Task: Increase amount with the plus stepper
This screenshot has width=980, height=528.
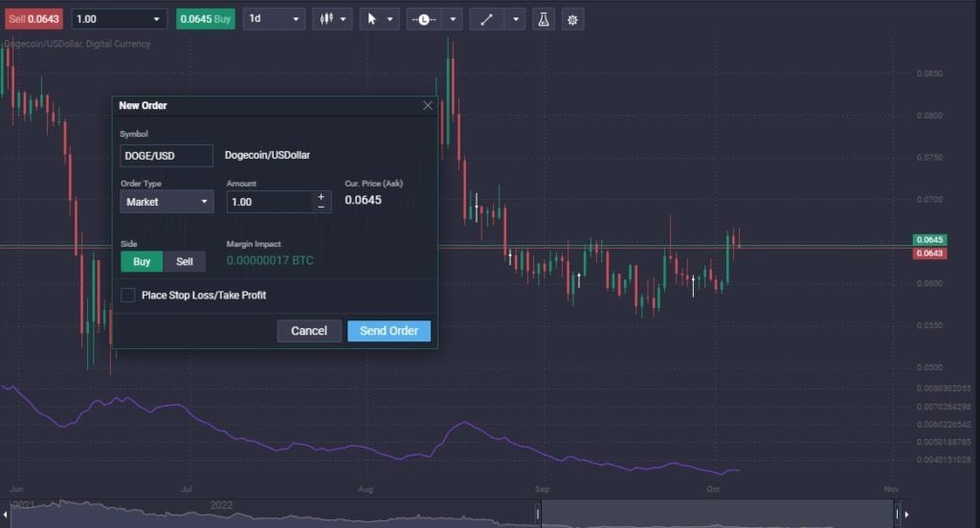Action: click(x=321, y=196)
